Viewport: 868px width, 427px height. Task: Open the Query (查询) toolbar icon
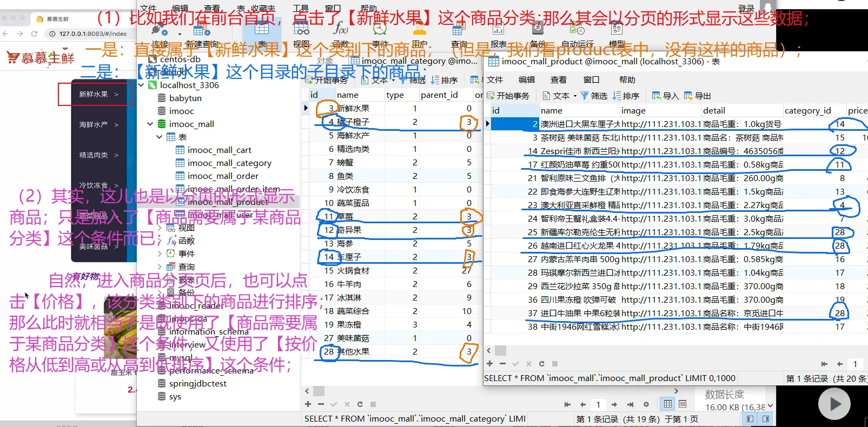(459, 28)
